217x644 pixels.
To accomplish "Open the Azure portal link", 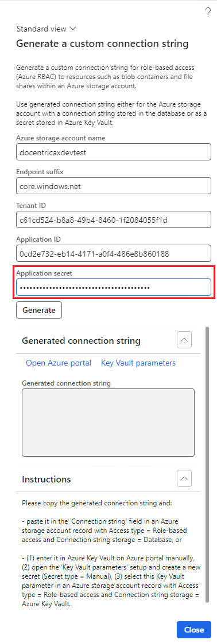I will coord(59,363).
